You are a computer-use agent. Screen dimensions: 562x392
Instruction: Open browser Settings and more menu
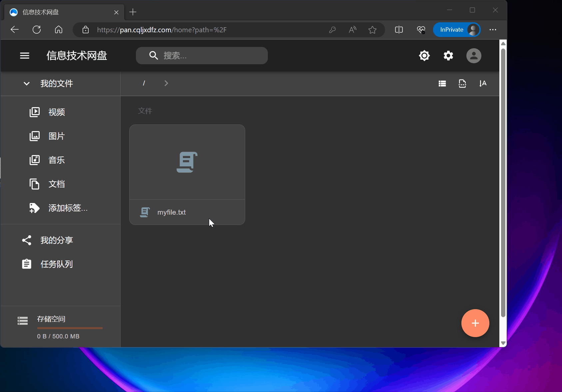pos(493,30)
